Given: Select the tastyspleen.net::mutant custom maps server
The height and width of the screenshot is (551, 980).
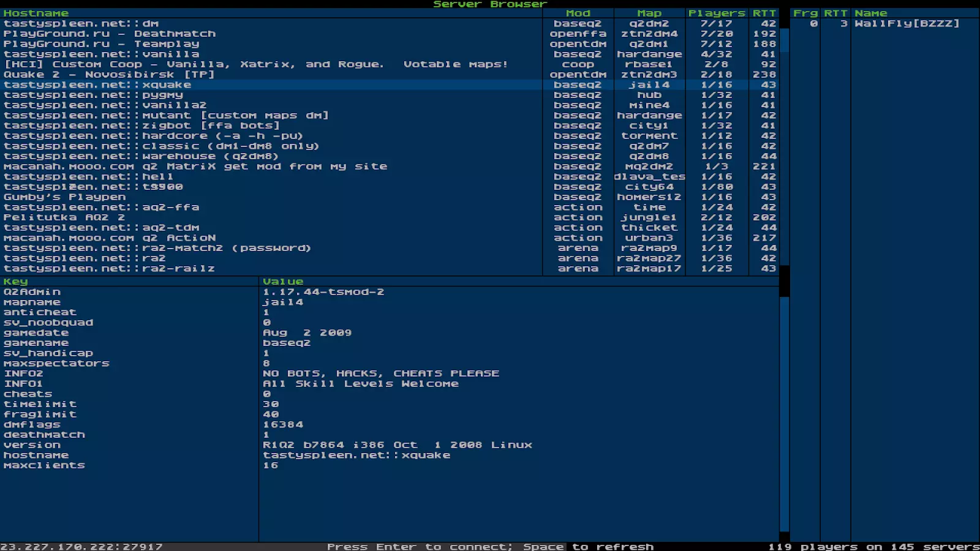Looking at the screenshot, I should tap(390, 116).
